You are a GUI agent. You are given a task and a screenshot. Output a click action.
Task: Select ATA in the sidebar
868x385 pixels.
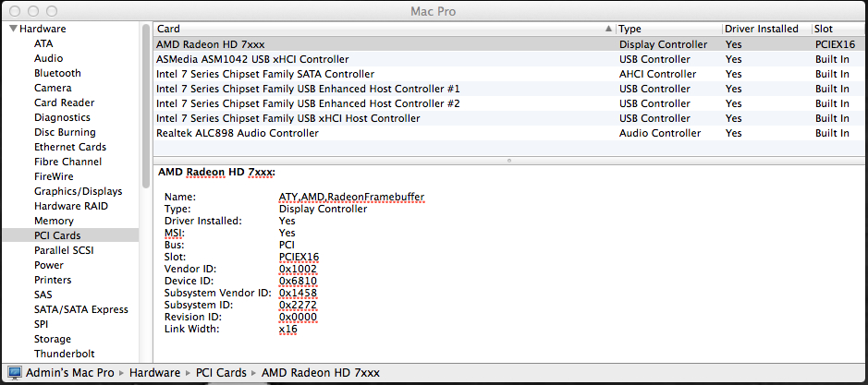tap(43, 43)
